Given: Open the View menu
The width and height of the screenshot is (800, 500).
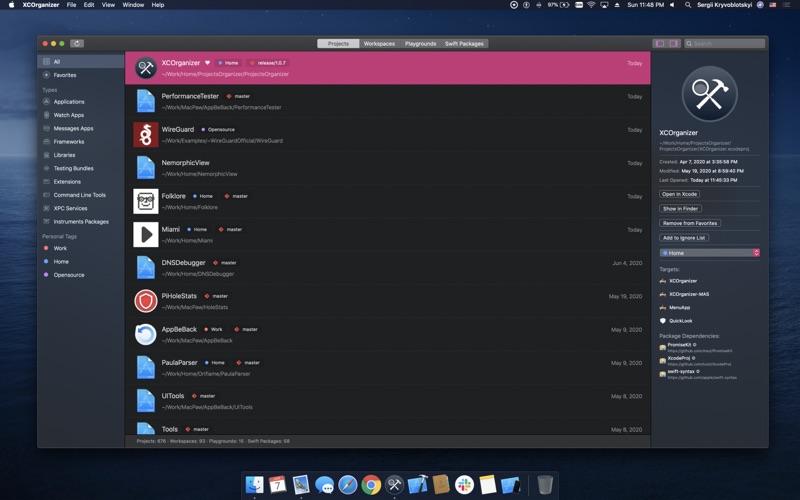Looking at the screenshot, I should [x=108, y=5].
